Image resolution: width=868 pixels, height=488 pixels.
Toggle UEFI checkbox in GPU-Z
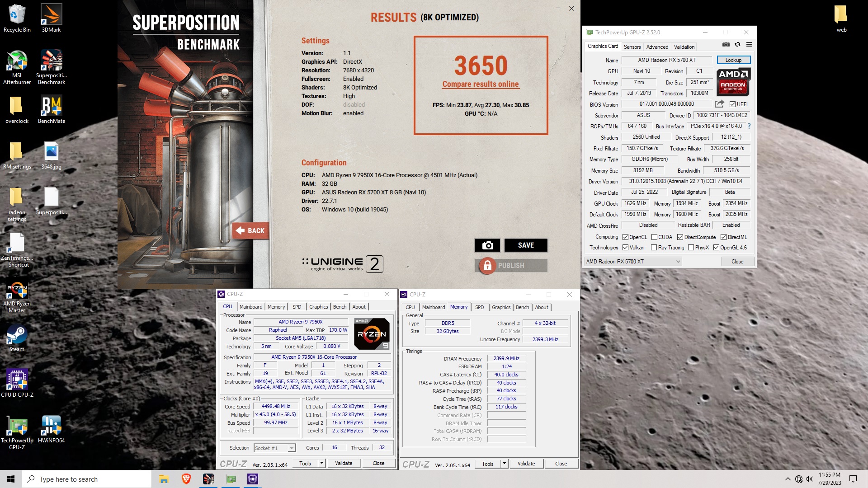(x=732, y=104)
